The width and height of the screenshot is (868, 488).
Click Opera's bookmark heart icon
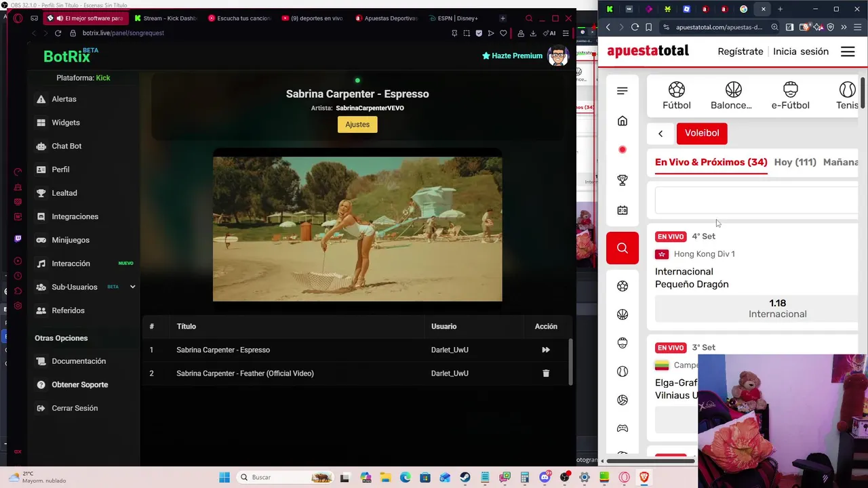(x=503, y=33)
